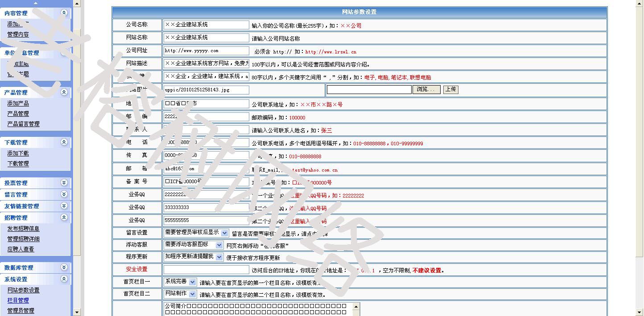Open the 产品管理 link below 添加产品
Screen dimensions: 644x316
18,114
